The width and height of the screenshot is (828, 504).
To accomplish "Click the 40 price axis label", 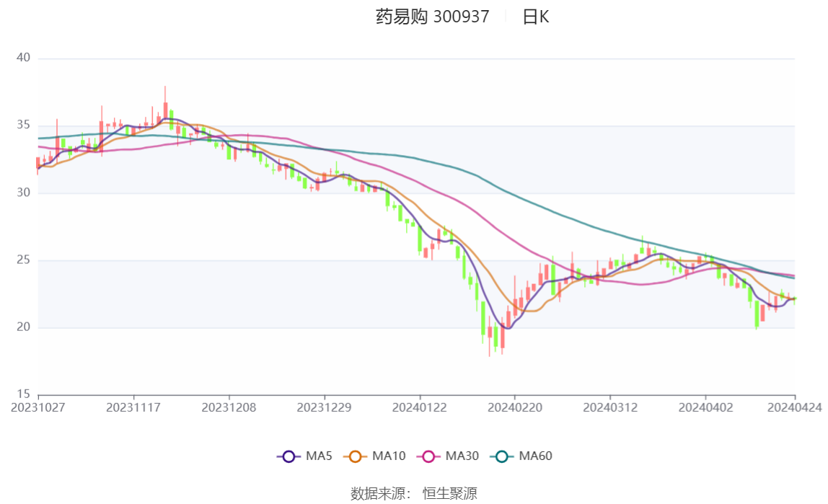I will (23, 58).
